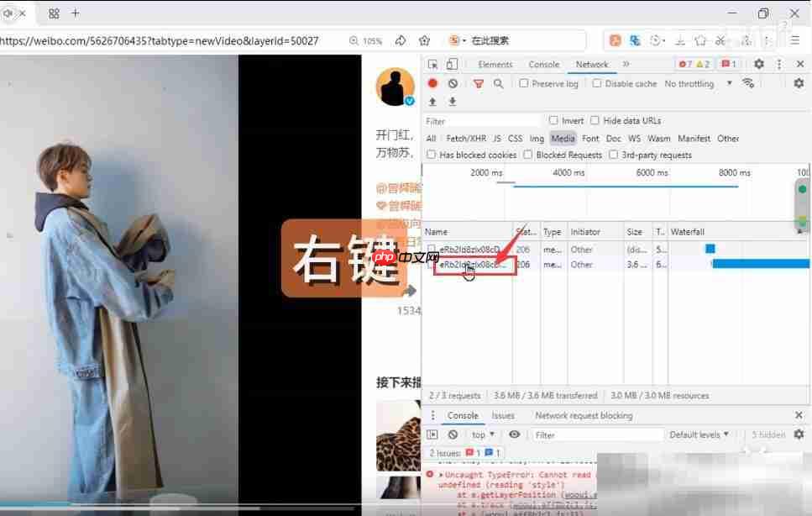Close the console drawer
812x516 pixels.
(x=799, y=415)
